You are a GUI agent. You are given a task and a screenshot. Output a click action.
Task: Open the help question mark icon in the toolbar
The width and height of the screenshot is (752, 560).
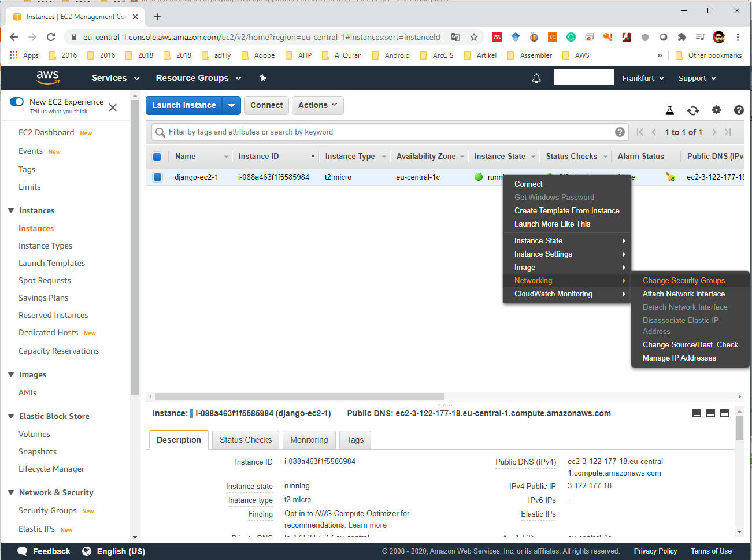739,110
